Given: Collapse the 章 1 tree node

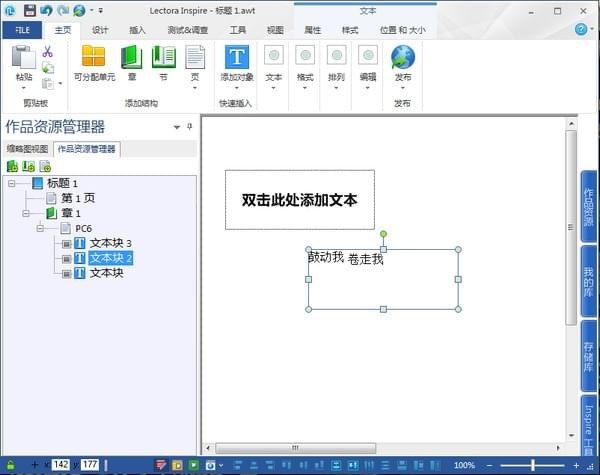Looking at the screenshot, I should pos(26,213).
